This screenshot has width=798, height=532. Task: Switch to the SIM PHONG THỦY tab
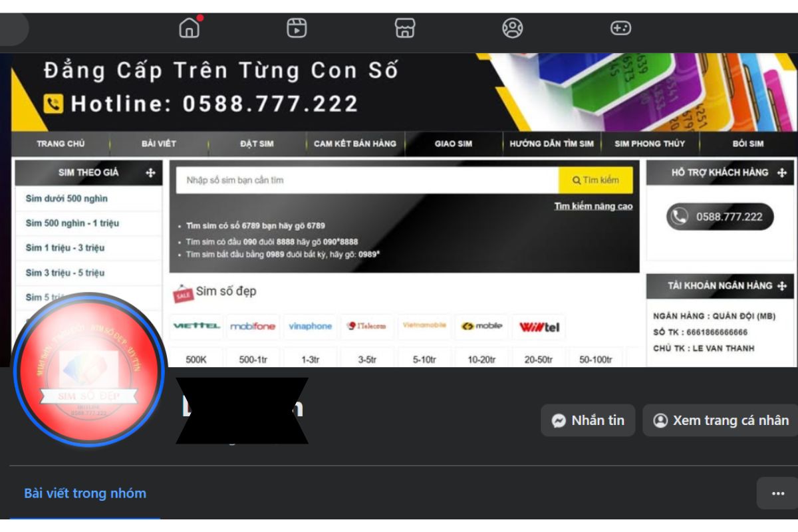point(650,143)
